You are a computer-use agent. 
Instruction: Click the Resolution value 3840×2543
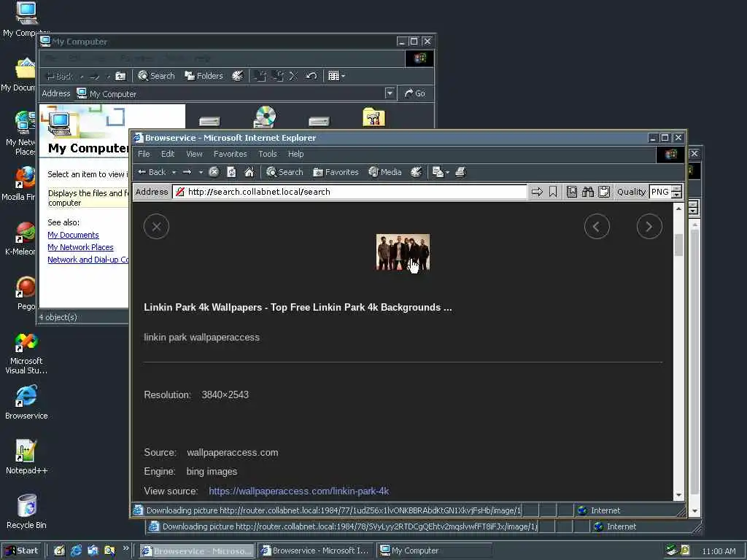(225, 394)
